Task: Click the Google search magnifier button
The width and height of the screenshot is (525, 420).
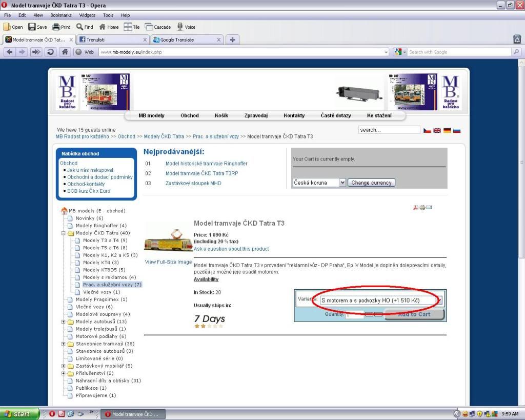Action: 517,52
